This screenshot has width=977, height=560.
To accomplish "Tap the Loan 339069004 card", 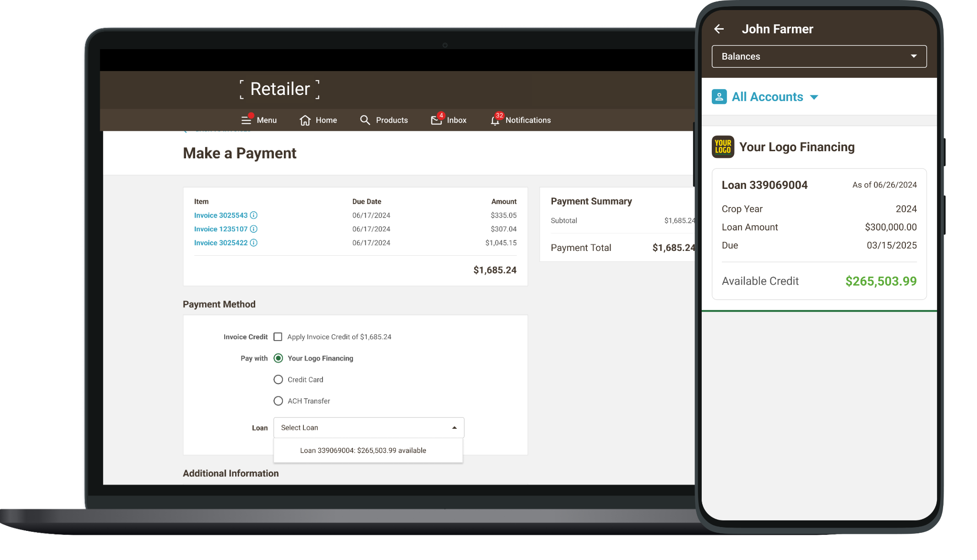I will point(819,234).
